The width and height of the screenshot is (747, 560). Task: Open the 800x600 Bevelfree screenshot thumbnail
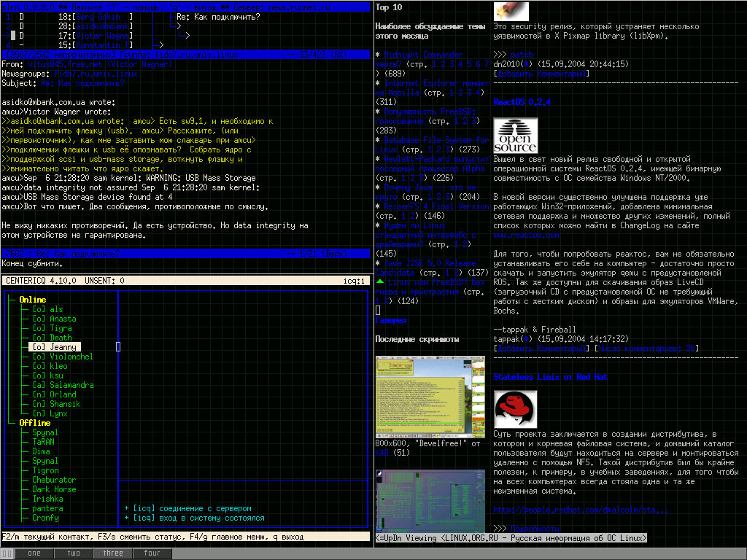point(430,397)
